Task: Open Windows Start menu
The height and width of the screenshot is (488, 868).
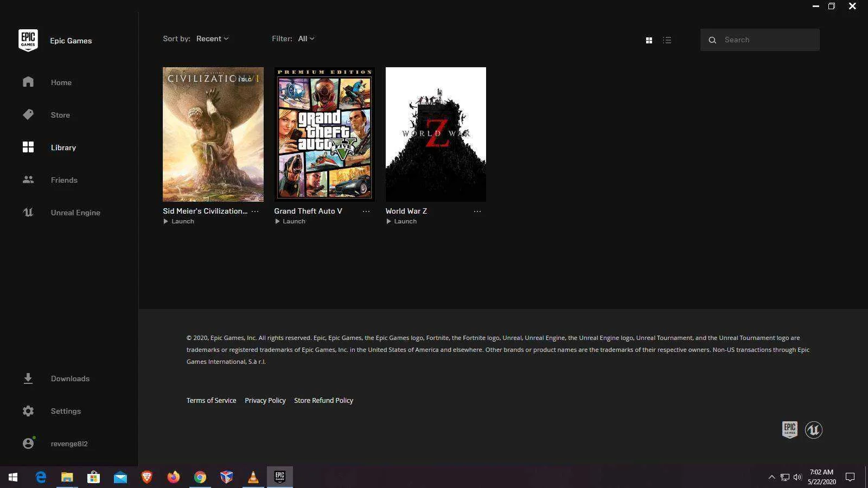Action: [x=13, y=477]
